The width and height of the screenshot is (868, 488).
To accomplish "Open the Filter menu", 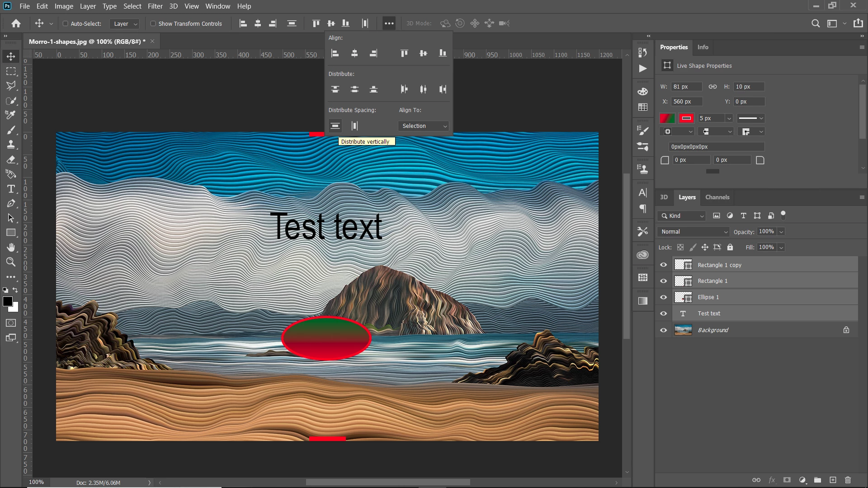I will pos(155,6).
